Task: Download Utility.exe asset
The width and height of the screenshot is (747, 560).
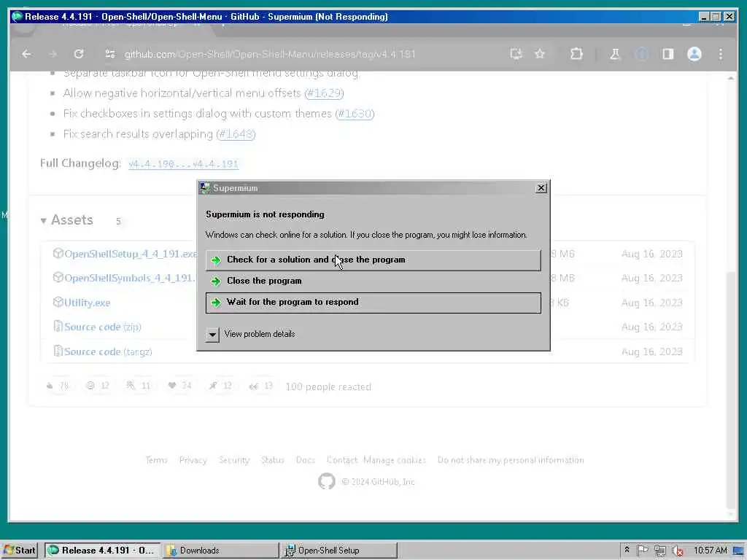Action: point(88,303)
